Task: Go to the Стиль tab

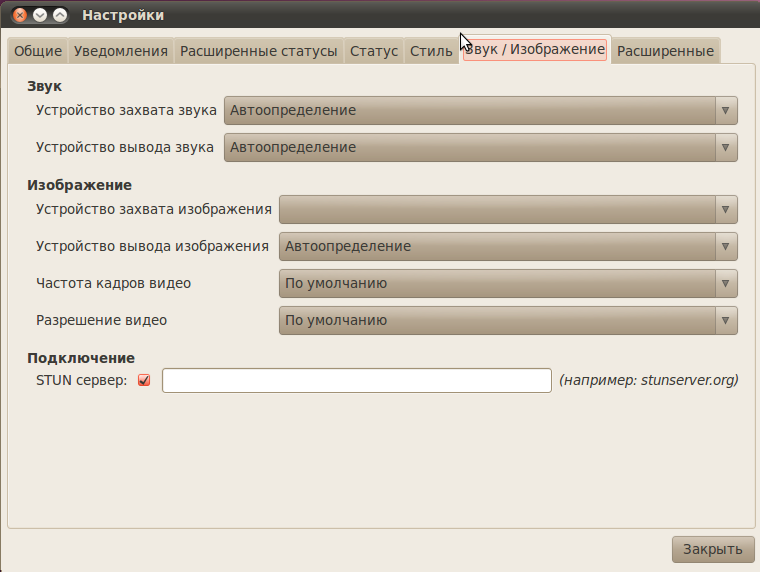Action: (431, 51)
